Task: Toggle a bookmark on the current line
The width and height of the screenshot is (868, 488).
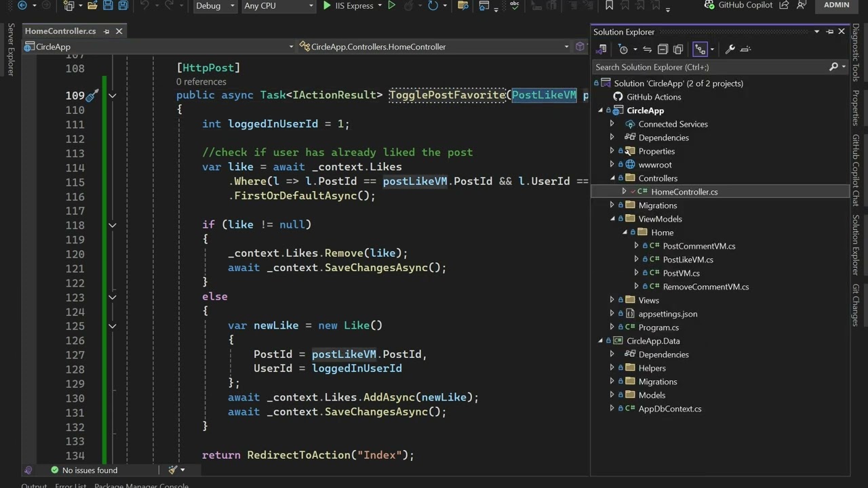Action: (609, 5)
